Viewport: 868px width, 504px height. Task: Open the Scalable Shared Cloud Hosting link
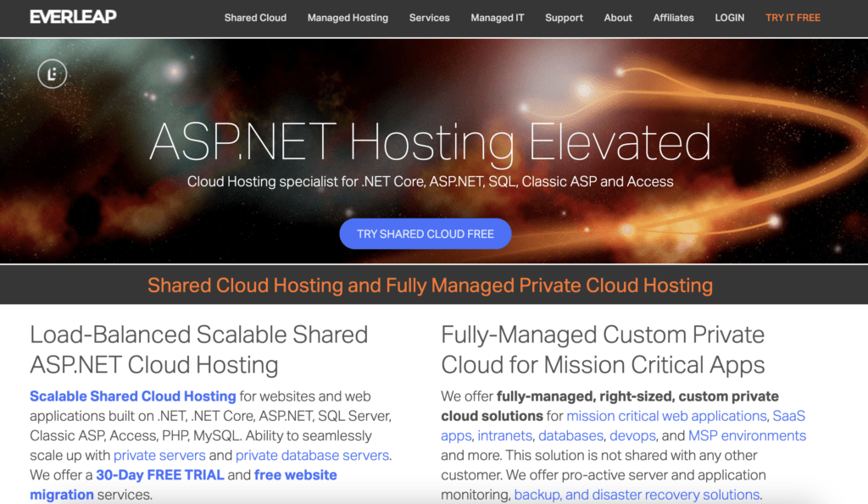pyautogui.click(x=133, y=396)
